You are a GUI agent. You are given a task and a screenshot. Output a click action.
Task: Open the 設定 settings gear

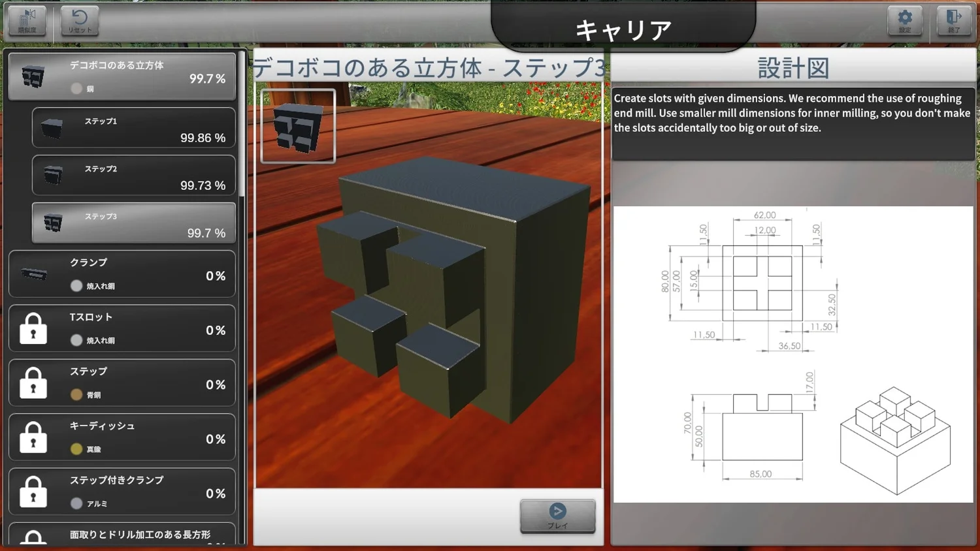coord(904,20)
